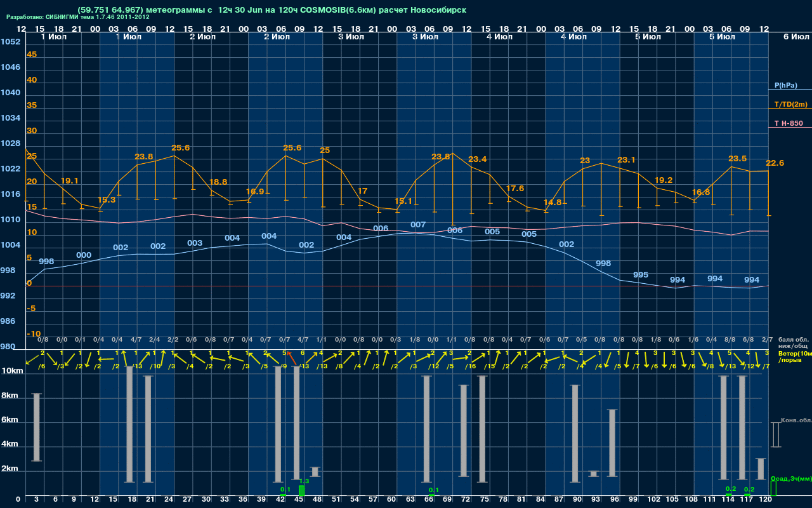This screenshot has height=508, width=812.
Task: Click hour 48 on bottom axis
Action: tap(318, 500)
